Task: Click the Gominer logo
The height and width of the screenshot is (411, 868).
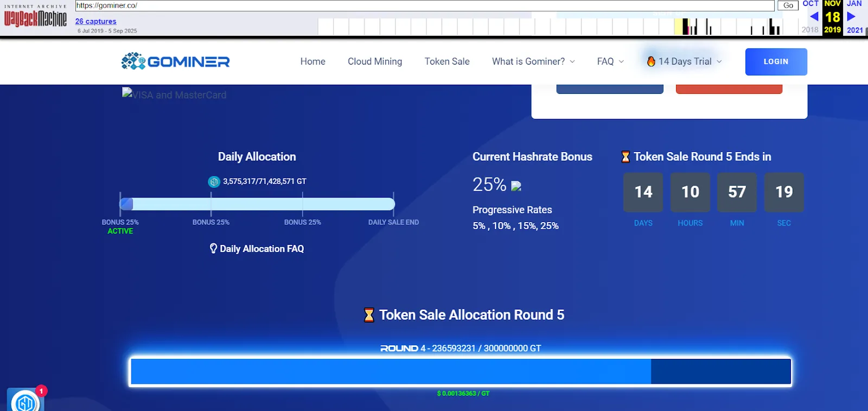Action: pyautogui.click(x=175, y=61)
